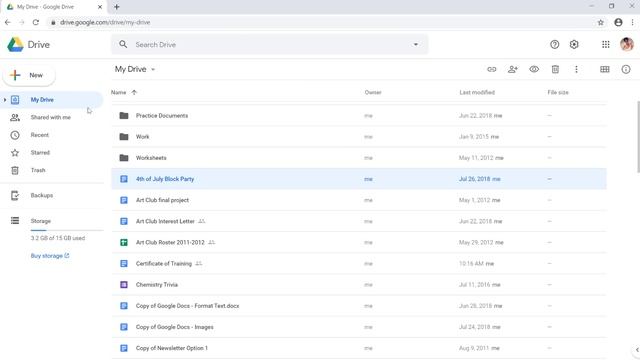Open the Google apps grid

[606, 44]
